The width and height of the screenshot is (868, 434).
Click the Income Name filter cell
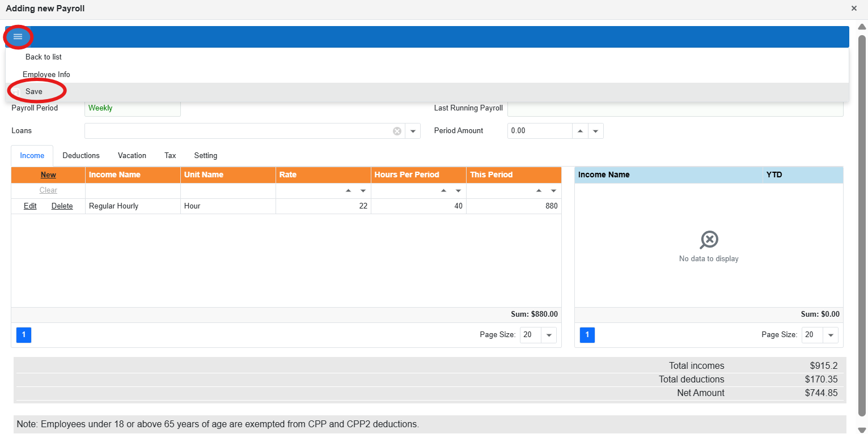(133, 191)
